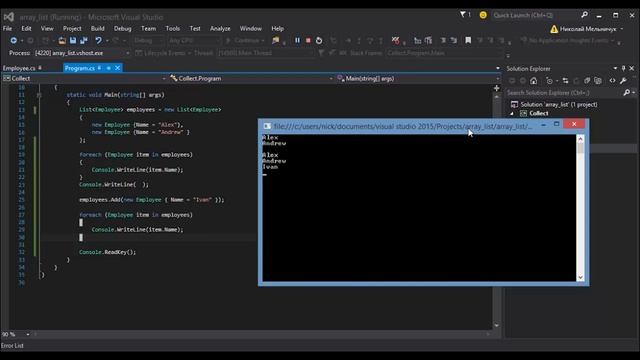Open the Analyze menu
Screen dimensions: 640x360
click(x=220, y=29)
